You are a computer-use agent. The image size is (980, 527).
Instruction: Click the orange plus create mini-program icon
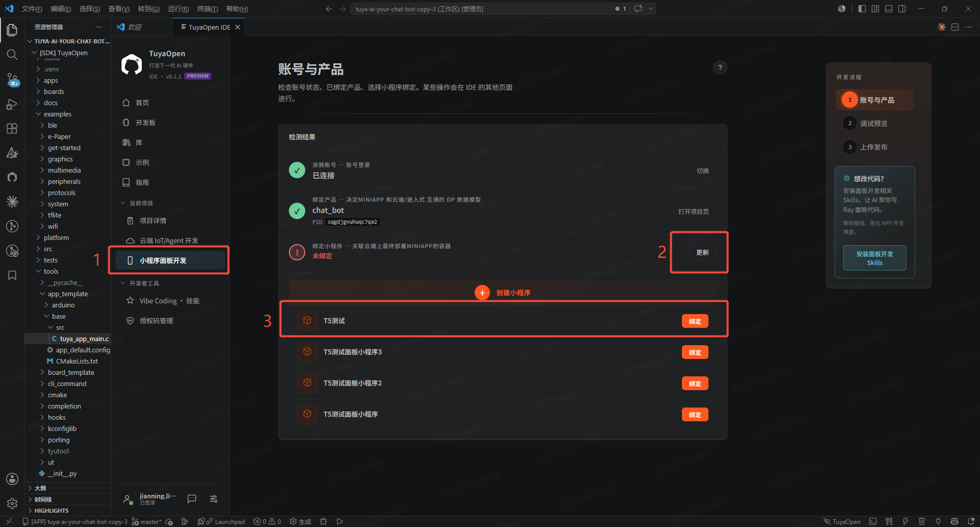[482, 293]
